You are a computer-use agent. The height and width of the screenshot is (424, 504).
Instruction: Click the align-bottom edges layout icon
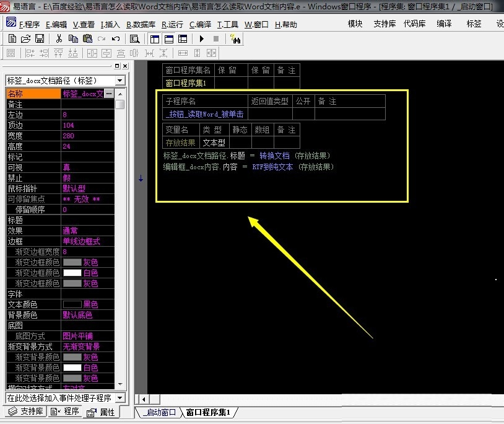[x=73, y=53]
